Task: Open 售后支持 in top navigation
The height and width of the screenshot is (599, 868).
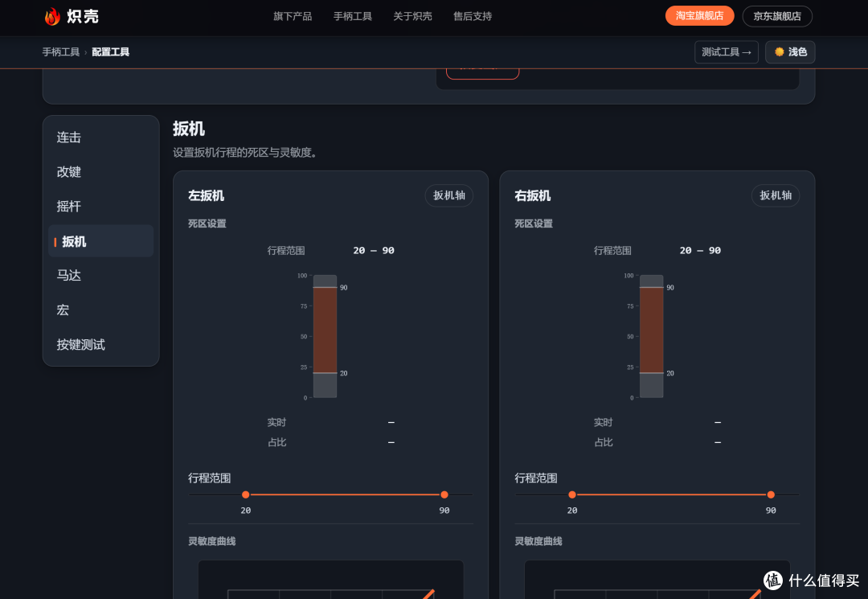Action: click(473, 17)
